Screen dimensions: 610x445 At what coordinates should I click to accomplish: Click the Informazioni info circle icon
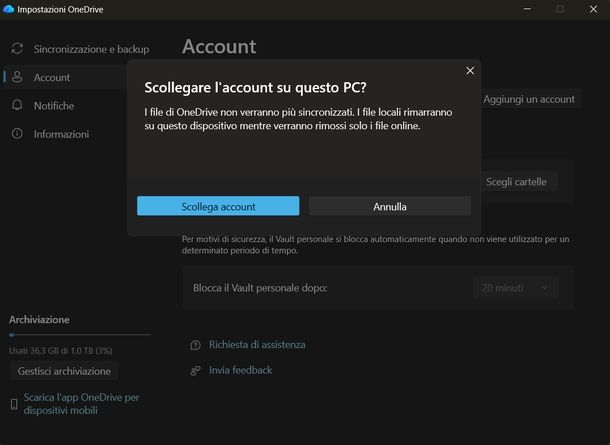[17, 133]
